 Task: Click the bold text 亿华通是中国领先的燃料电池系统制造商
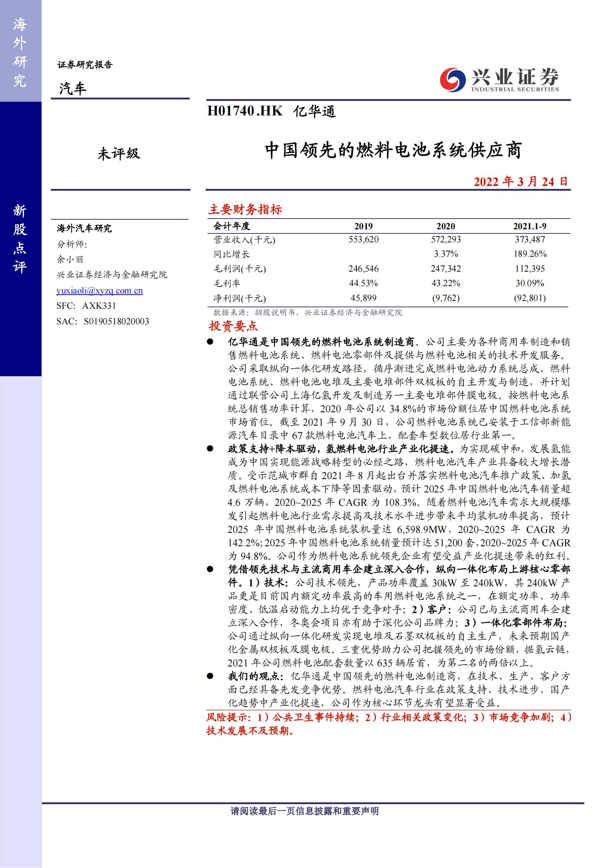point(321,342)
